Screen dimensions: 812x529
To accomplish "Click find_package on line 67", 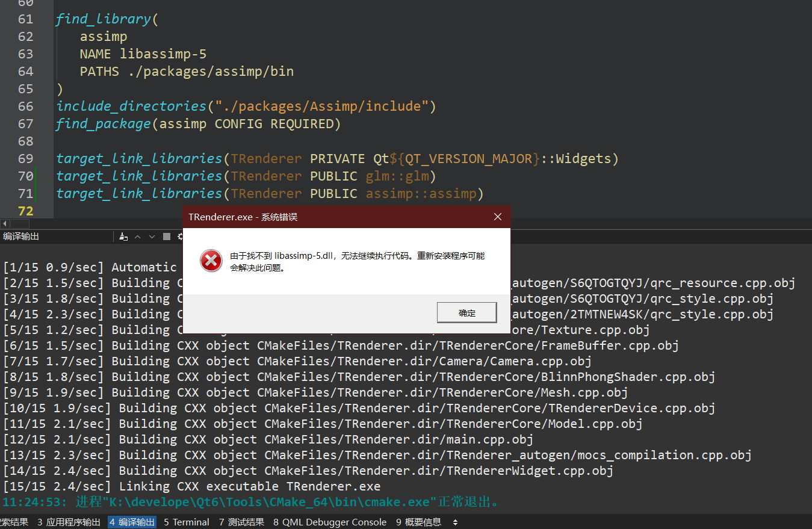I will click(103, 123).
